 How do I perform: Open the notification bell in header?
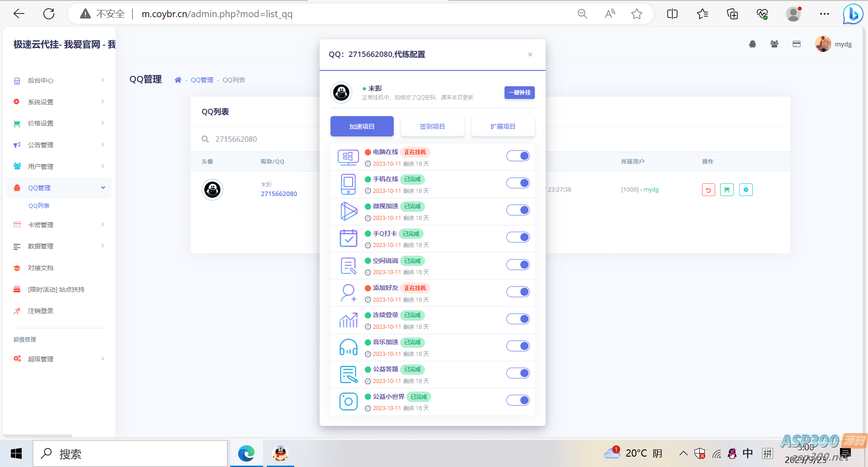click(x=752, y=44)
